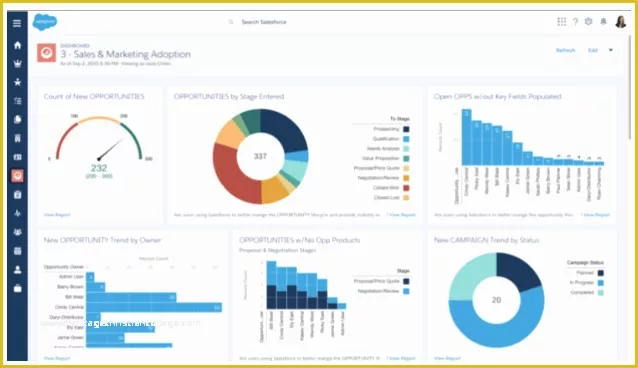Click the gauge needle in opportunities count
This screenshot has height=368, width=638.
pyautogui.click(x=111, y=149)
